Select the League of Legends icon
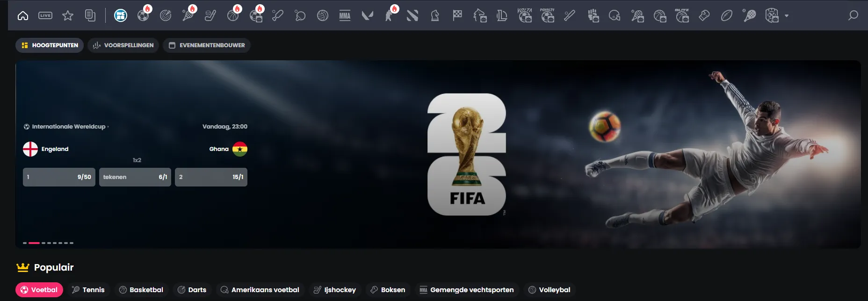 click(502, 15)
